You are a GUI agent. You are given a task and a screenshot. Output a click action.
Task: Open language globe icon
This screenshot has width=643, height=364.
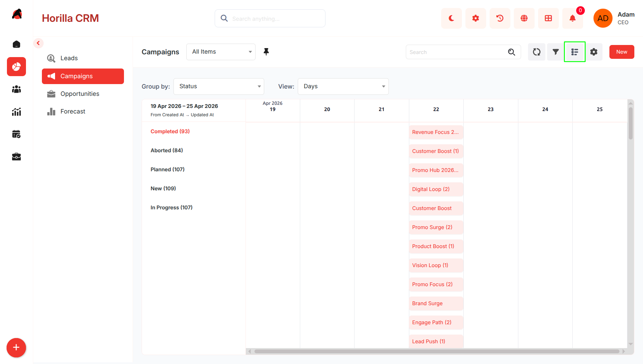point(524,18)
